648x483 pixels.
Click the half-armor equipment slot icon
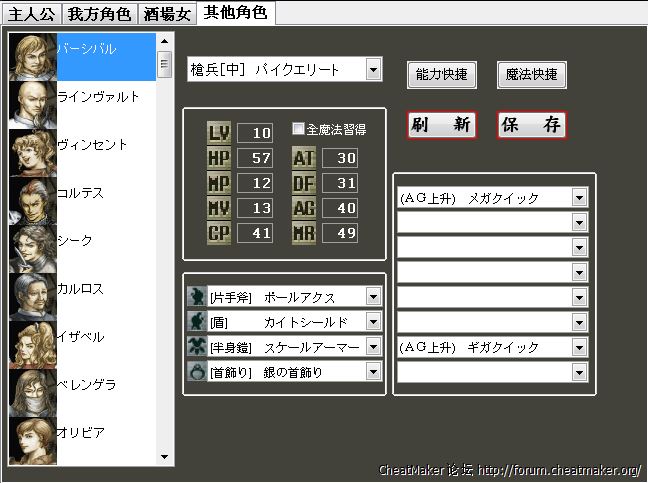pos(196,346)
